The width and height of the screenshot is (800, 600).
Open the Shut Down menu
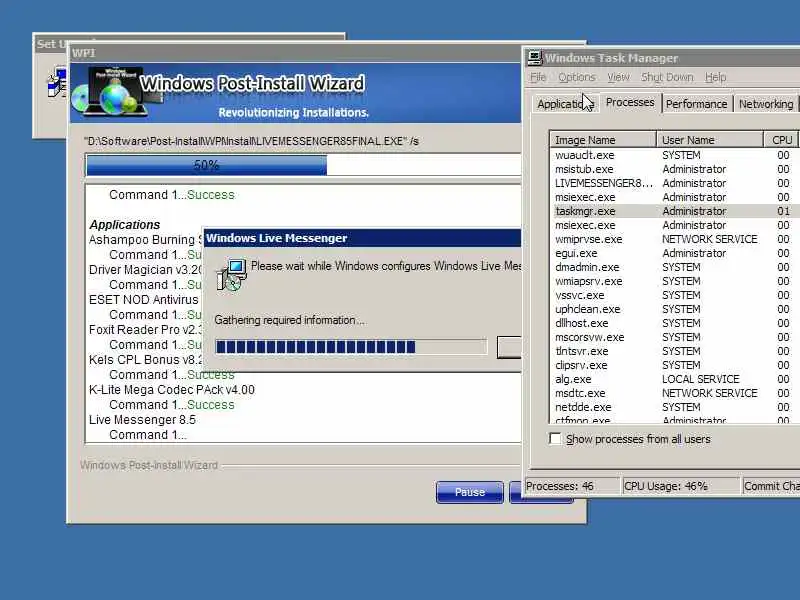point(667,77)
